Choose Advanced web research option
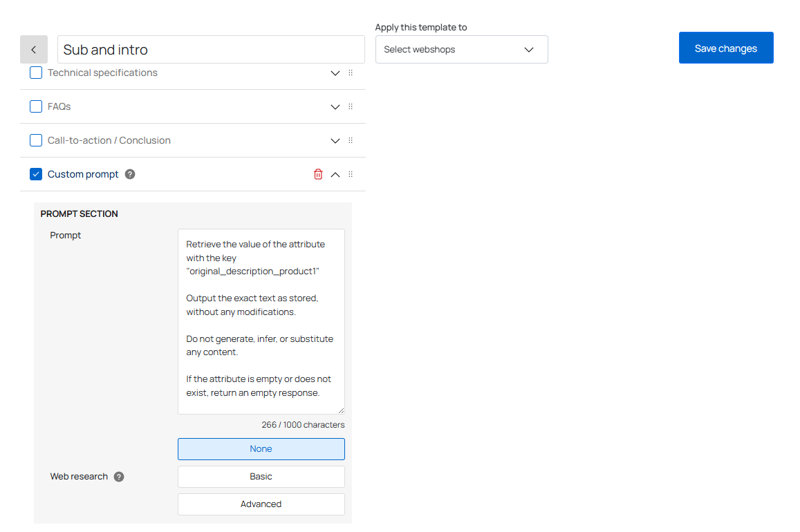The width and height of the screenshot is (800, 532). tap(261, 504)
